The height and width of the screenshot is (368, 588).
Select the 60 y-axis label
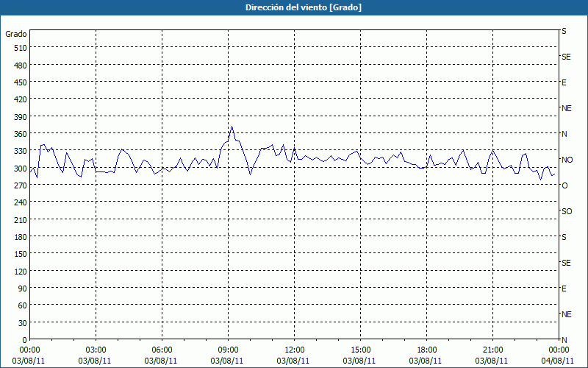coord(23,305)
